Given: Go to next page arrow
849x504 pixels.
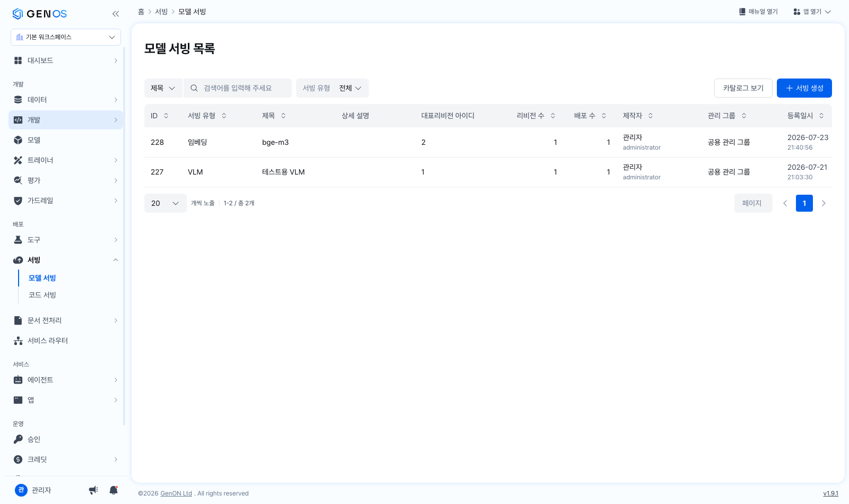Looking at the screenshot, I should 824,203.
